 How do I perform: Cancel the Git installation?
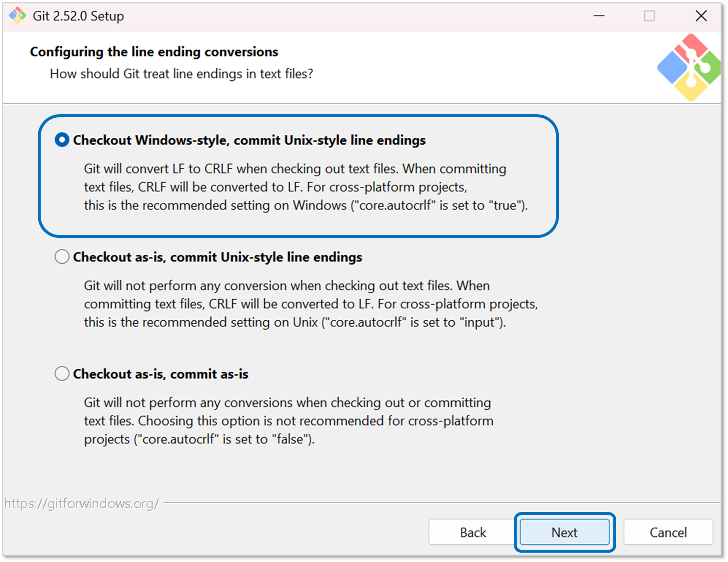click(668, 533)
